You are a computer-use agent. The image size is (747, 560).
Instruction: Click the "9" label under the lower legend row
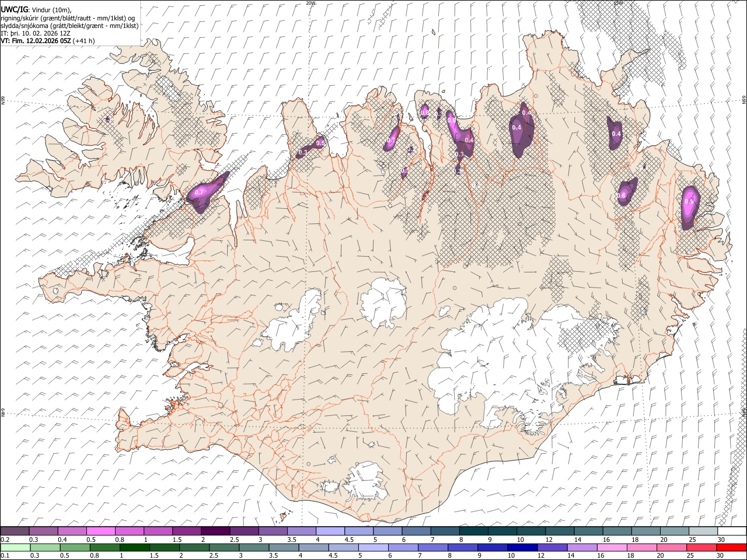tap(480, 555)
